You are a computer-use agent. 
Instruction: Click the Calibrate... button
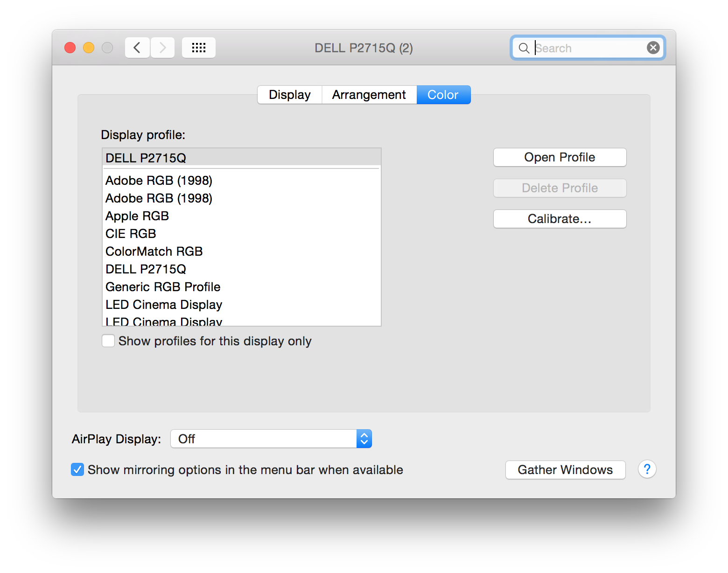coord(560,219)
